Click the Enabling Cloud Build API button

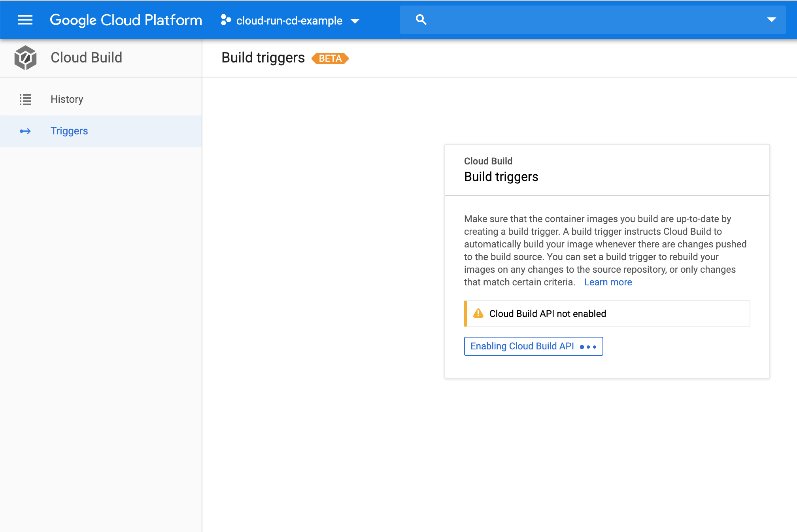coord(533,346)
